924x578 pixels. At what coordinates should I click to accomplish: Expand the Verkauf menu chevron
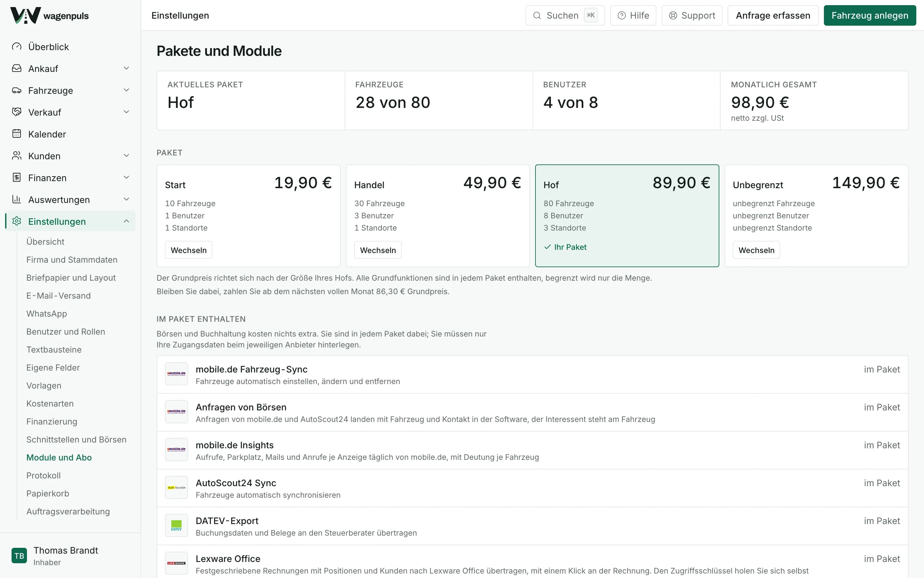(x=126, y=112)
